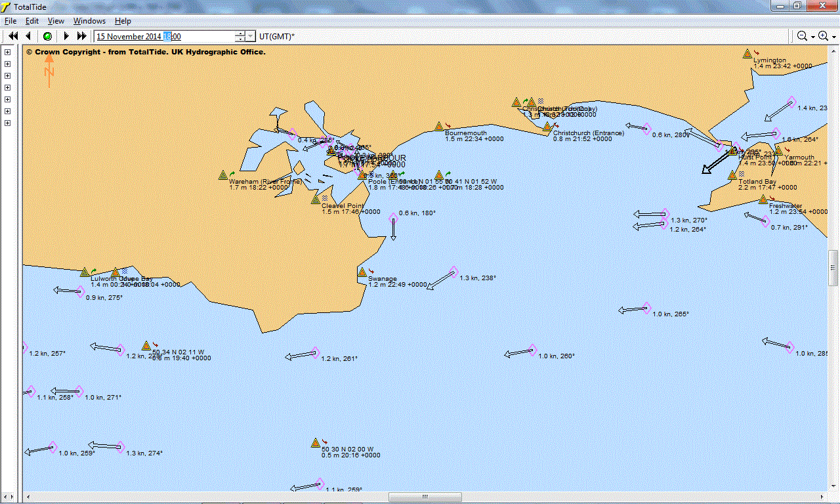Fast rewind the tide time
This screenshot has width=840, height=504.
(12, 36)
